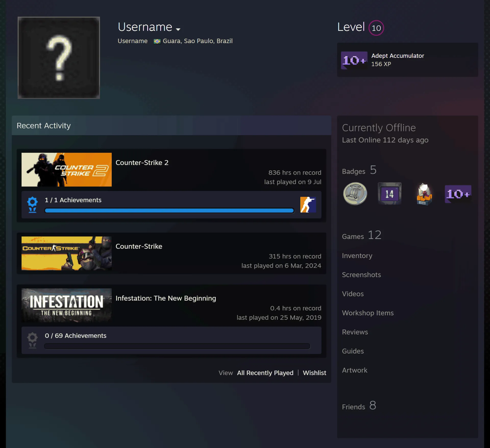Open the Counter-Strike 2 unlocked achievement icon

[308, 204]
